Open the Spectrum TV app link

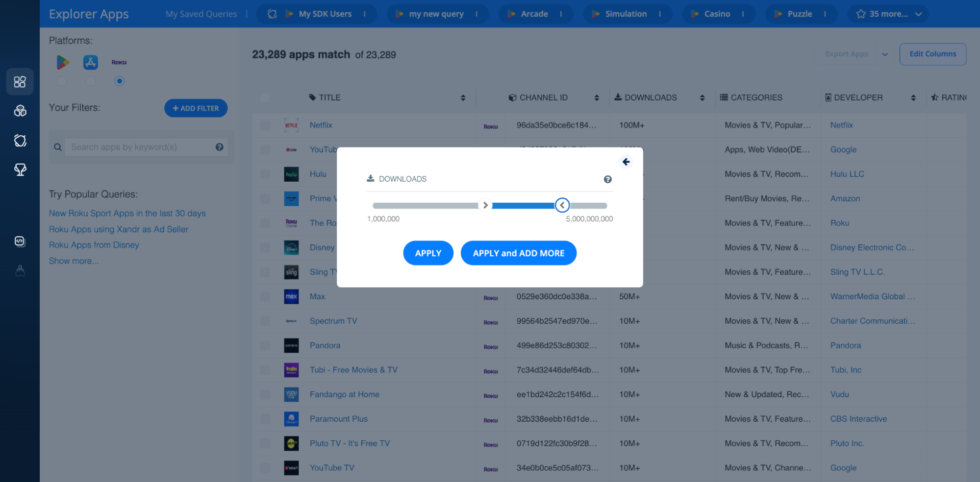(333, 321)
